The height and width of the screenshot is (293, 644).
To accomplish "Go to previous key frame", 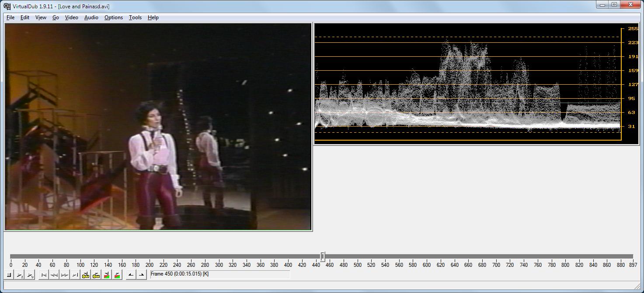I will tap(86, 275).
